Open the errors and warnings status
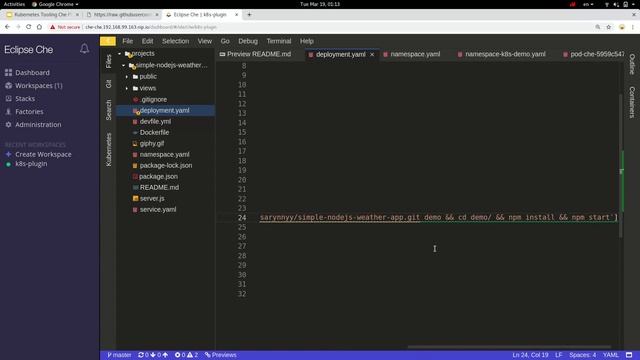The width and height of the screenshot is (640, 360). tap(186, 355)
